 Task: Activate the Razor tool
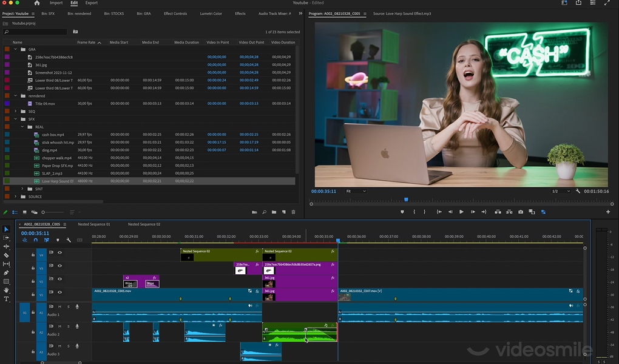coord(6,255)
